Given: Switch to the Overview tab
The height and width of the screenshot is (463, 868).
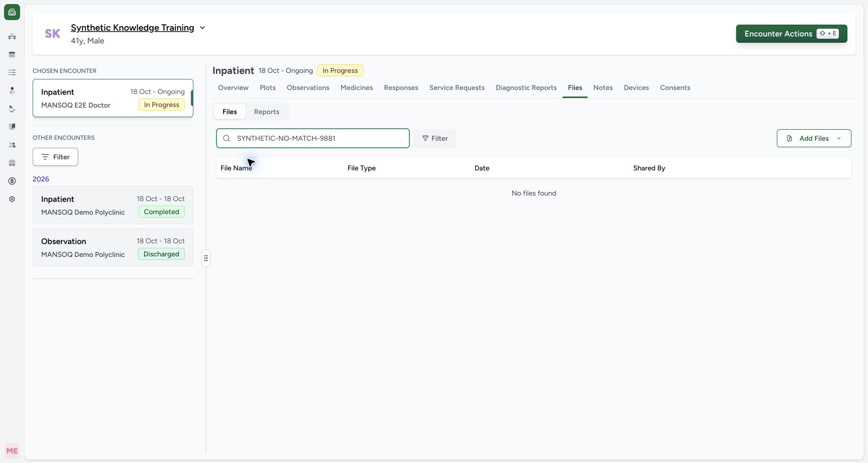Looking at the screenshot, I should pyautogui.click(x=233, y=87).
